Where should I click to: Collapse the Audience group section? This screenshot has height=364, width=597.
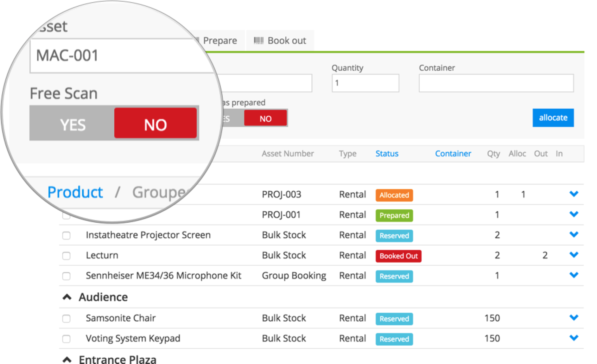click(x=67, y=297)
